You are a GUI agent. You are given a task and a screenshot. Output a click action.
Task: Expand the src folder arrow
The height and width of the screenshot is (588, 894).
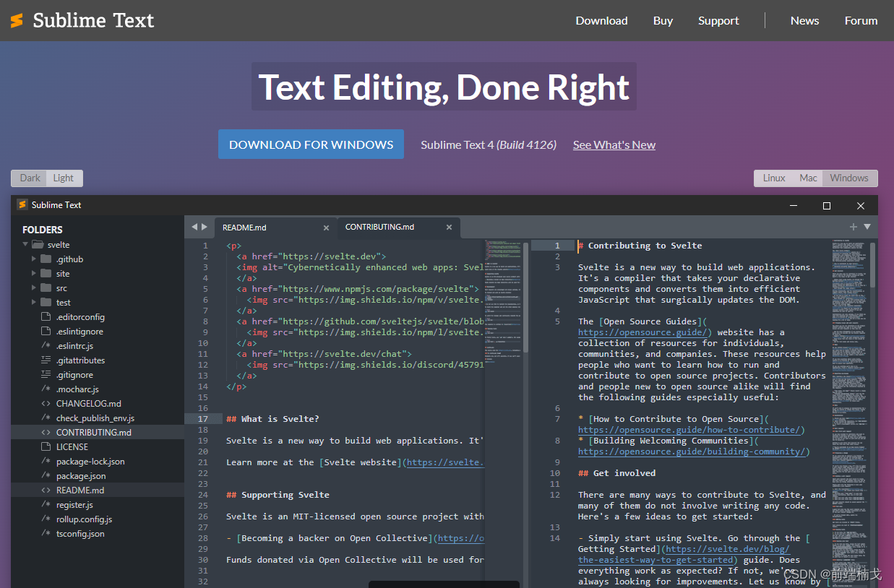click(x=33, y=288)
